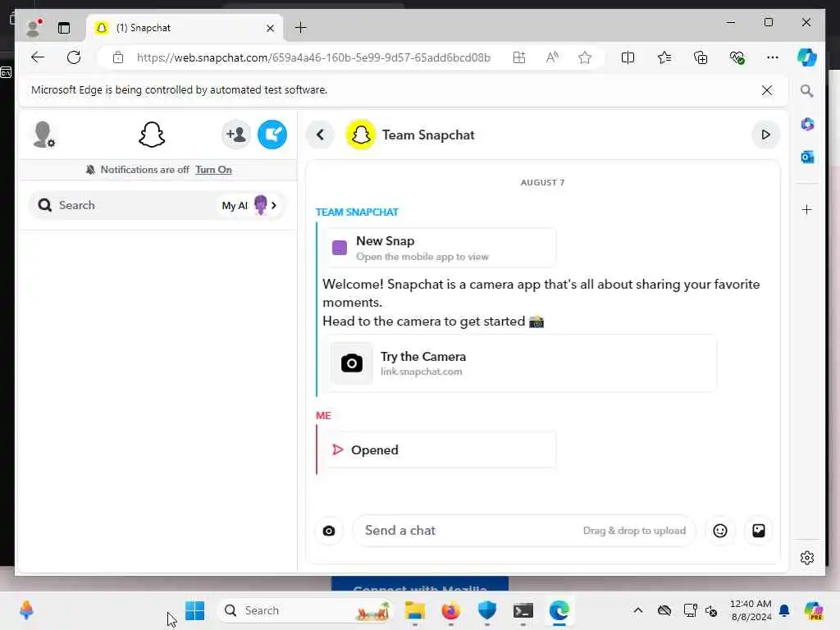Open the sticker or media upload button
This screenshot has height=630, width=840.
(x=759, y=531)
